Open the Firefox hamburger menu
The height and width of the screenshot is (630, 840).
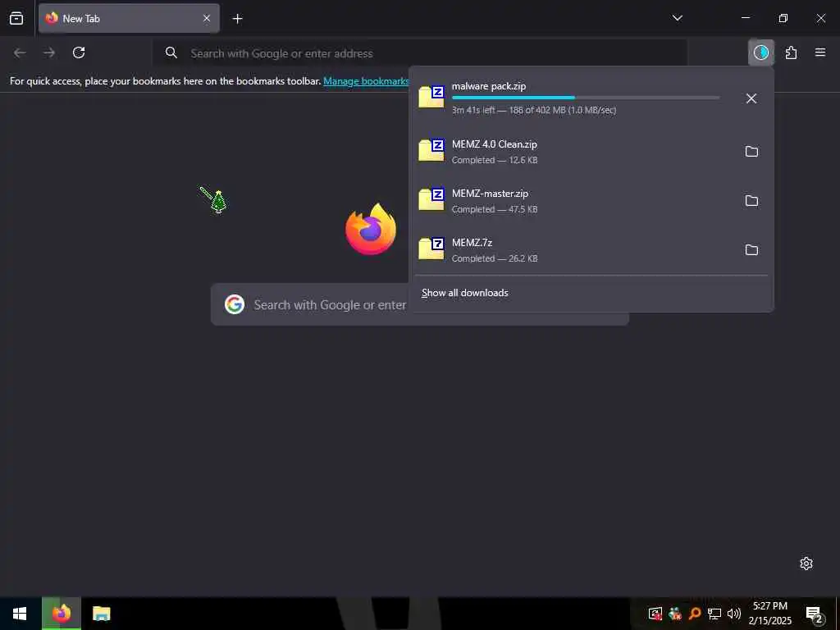click(820, 52)
